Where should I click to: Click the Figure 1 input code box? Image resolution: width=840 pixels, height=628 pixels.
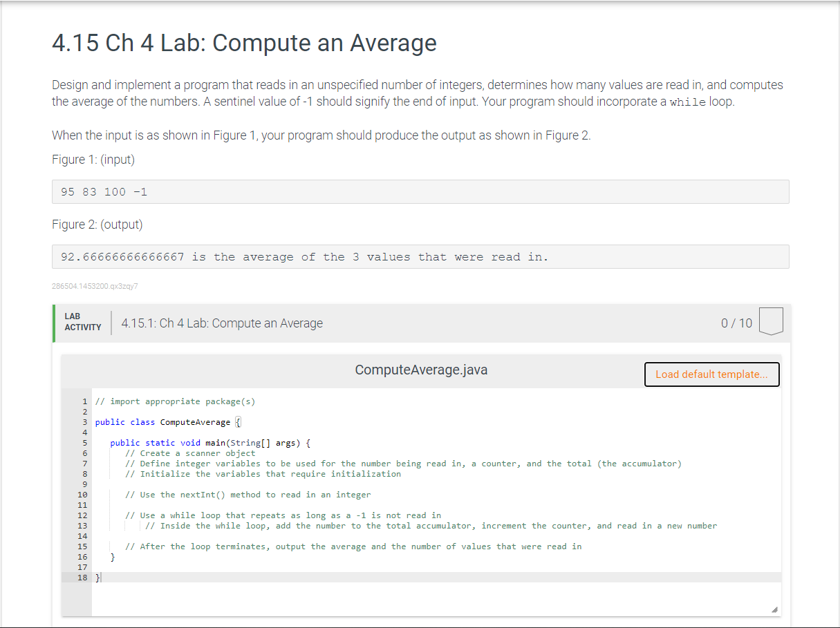click(420, 191)
